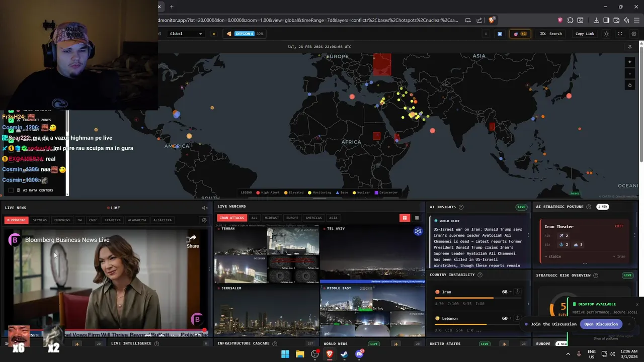Pin the map panel
This screenshot has height=362, width=644.
(629, 47)
